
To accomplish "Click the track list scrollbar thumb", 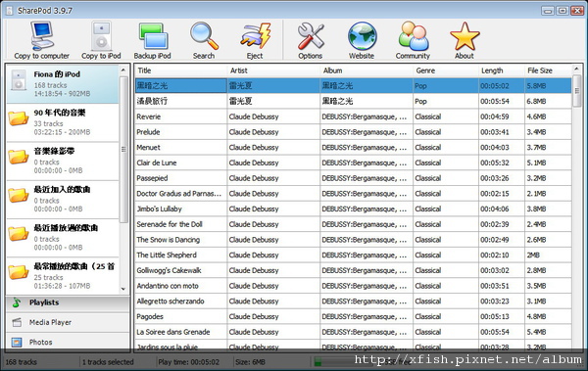I will click(577, 91).
